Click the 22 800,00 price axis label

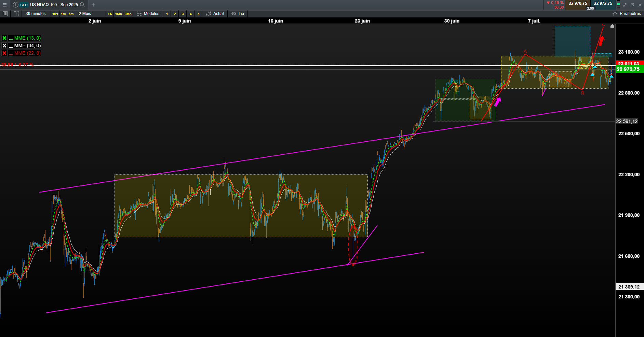pyautogui.click(x=629, y=93)
